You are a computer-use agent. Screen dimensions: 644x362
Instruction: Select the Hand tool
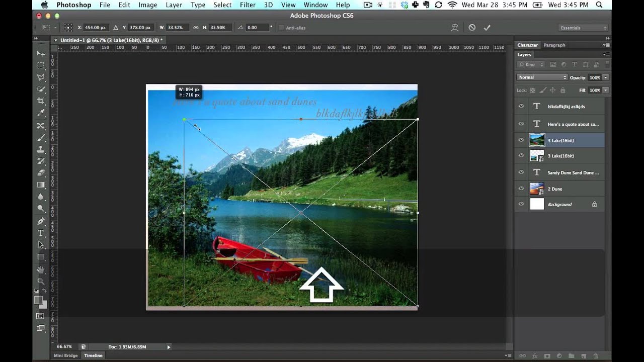tap(41, 269)
